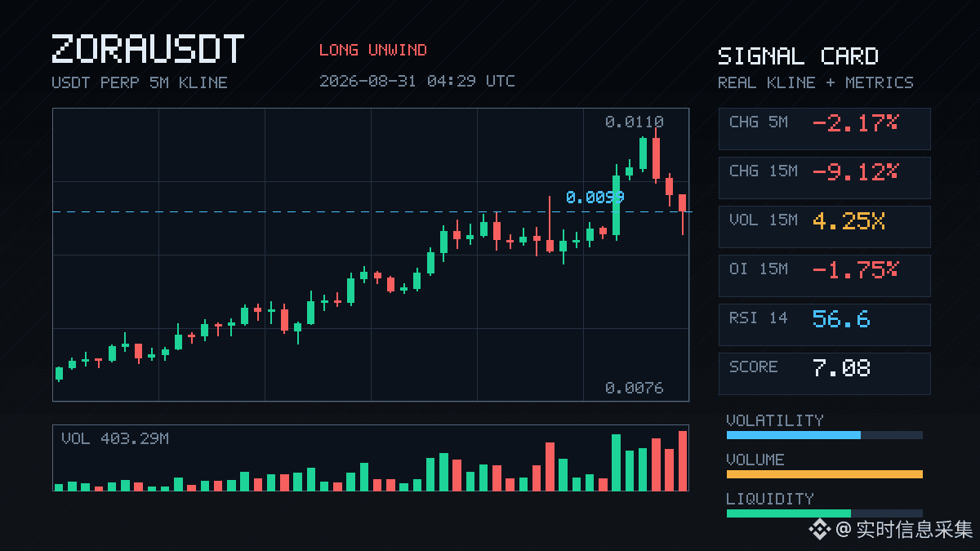
Task: Click the RSI 14 label
Action: click(x=759, y=318)
